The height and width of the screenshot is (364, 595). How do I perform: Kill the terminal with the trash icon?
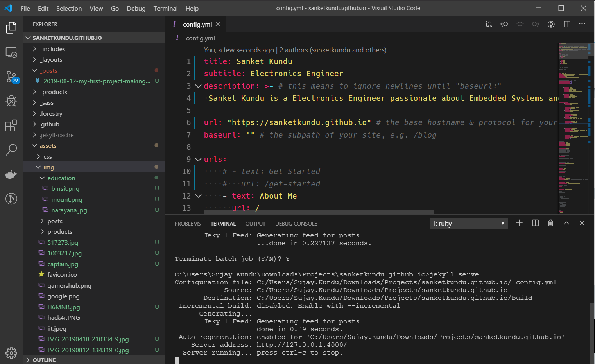click(x=550, y=223)
